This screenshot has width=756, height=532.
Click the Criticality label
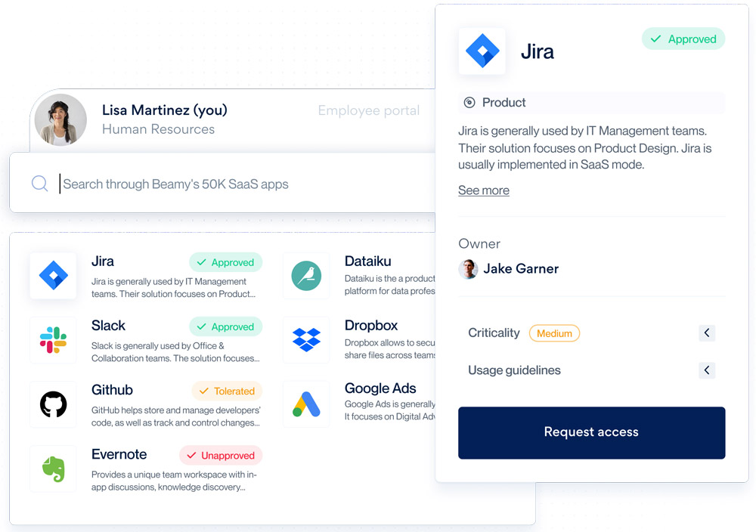click(494, 333)
